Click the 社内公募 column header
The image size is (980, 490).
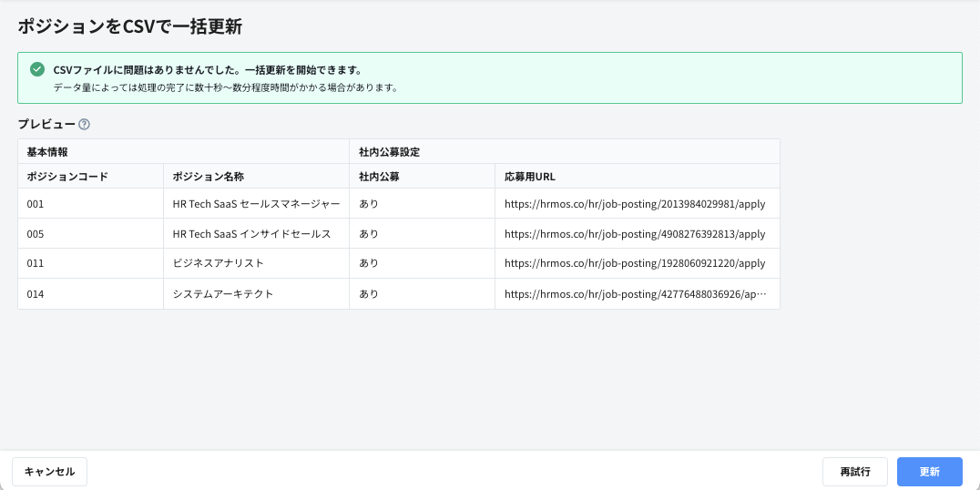379,177
